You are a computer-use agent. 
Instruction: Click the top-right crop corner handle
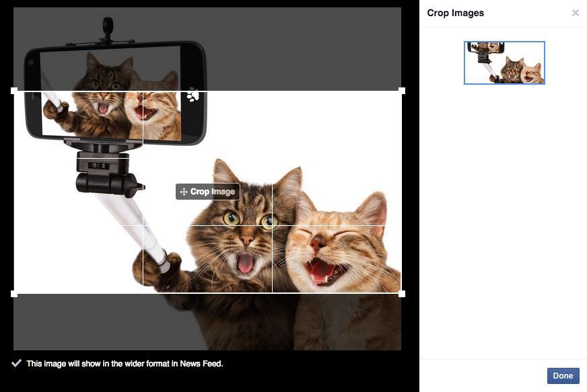point(402,90)
